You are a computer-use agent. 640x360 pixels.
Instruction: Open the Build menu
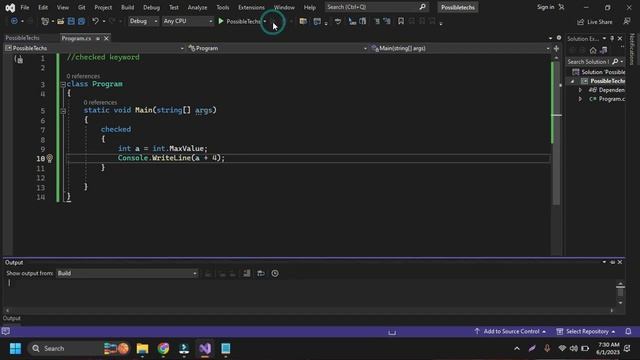(x=127, y=7)
